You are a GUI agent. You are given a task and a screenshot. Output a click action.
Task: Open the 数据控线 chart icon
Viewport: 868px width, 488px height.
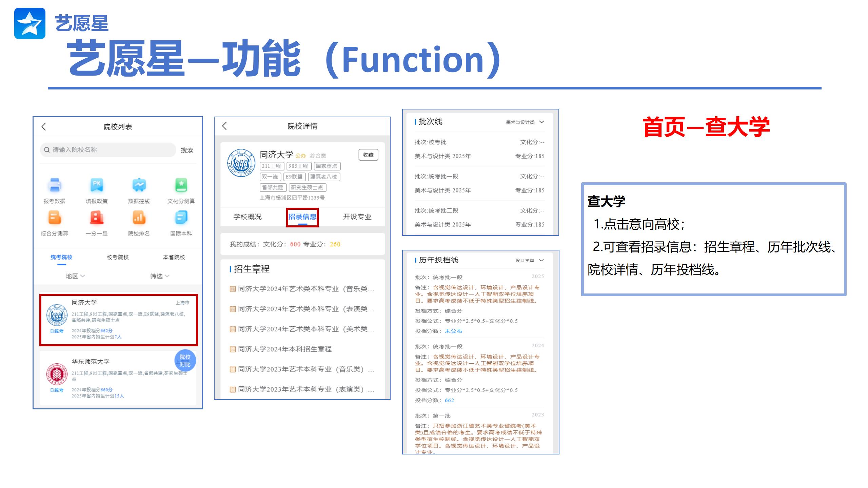coord(139,185)
